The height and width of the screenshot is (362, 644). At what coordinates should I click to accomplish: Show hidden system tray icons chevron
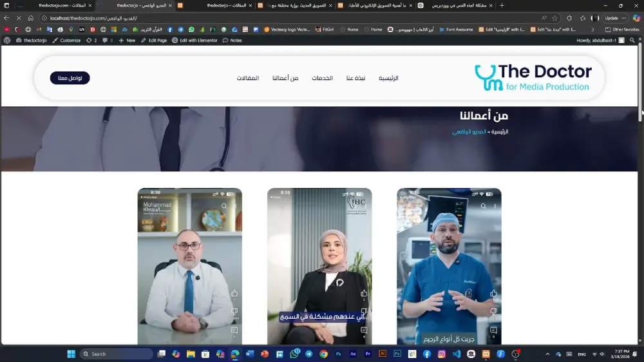pyautogui.click(x=547, y=354)
